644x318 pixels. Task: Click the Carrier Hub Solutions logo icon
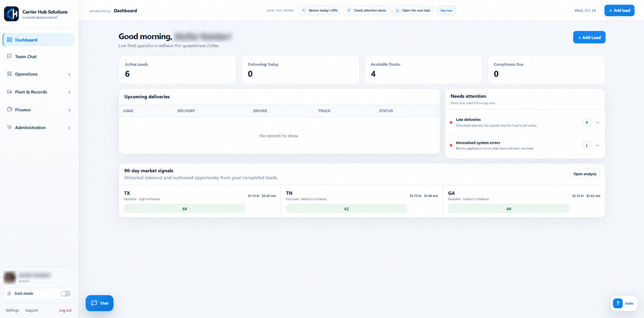click(11, 14)
